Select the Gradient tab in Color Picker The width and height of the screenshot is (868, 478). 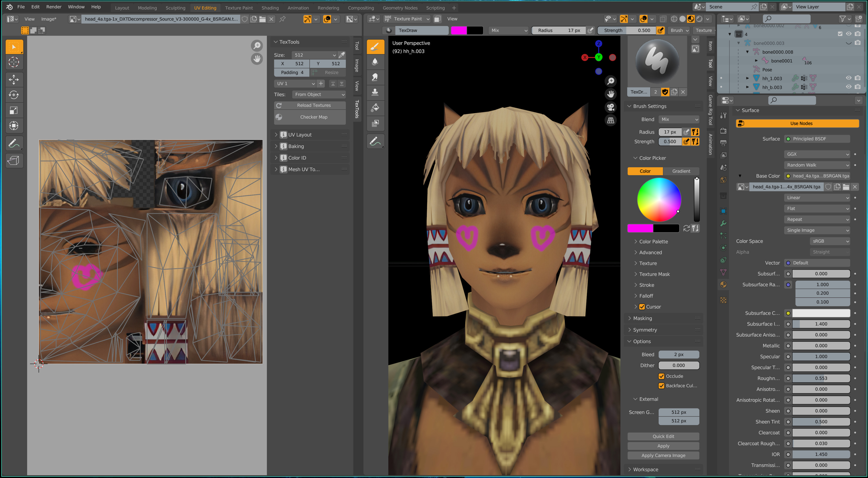click(681, 171)
